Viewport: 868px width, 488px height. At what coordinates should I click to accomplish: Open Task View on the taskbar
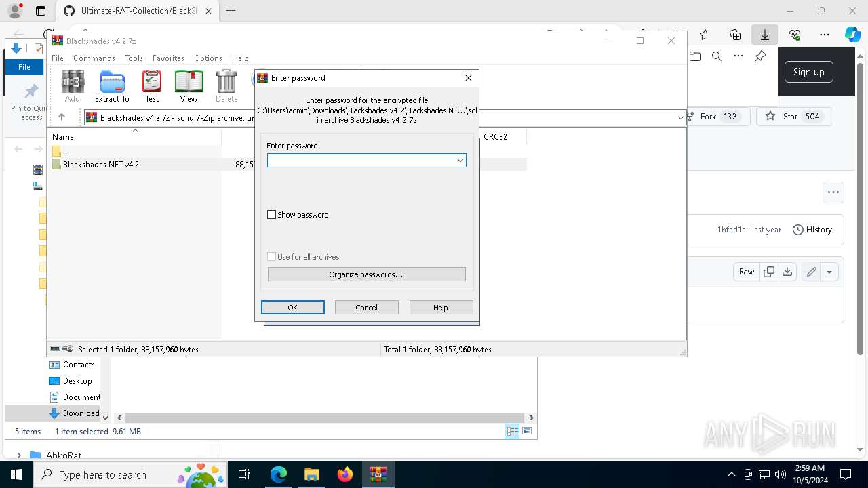pos(245,474)
